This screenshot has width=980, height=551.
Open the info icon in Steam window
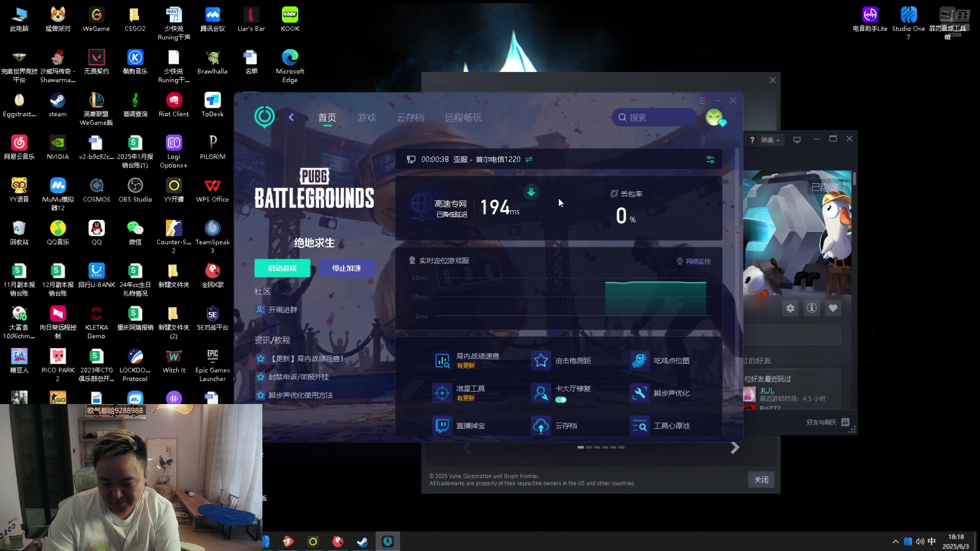812,308
